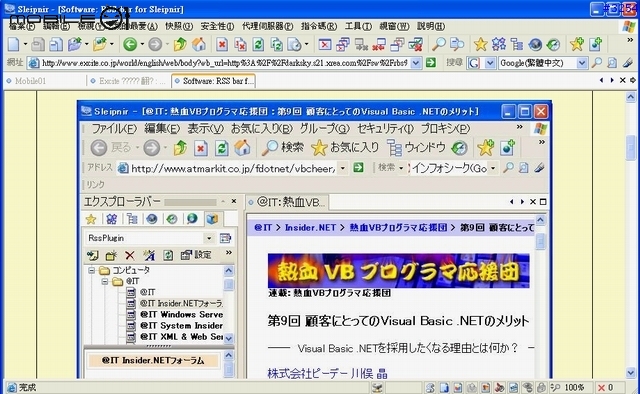Open the 說明(H) menu

click(431, 26)
